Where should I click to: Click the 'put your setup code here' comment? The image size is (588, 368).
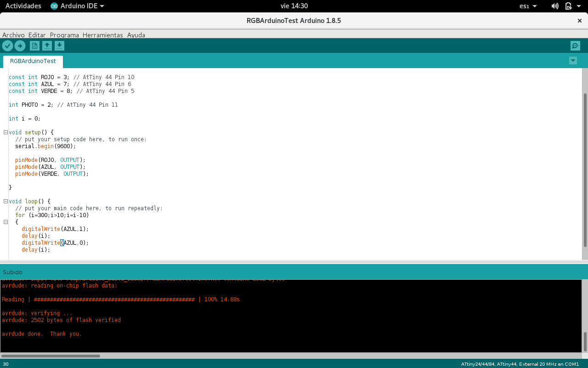pos(81,139)
